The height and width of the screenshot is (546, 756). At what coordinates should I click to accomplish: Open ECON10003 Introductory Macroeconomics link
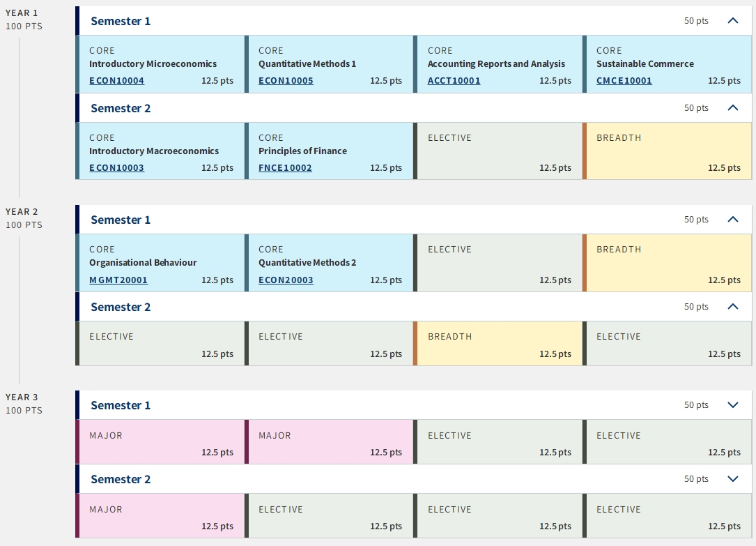116,168
